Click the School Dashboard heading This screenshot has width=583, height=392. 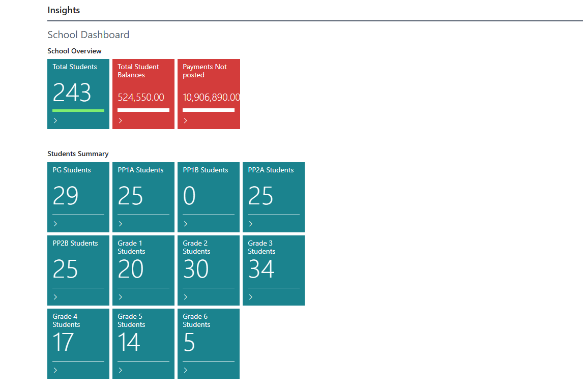[x=89, y=35]
